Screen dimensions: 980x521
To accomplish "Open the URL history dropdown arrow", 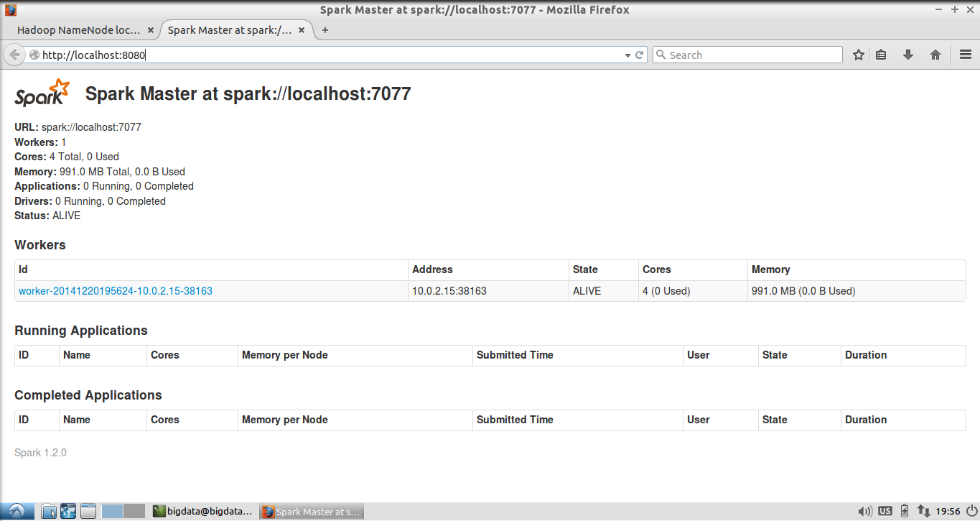I will click(627, 55).
